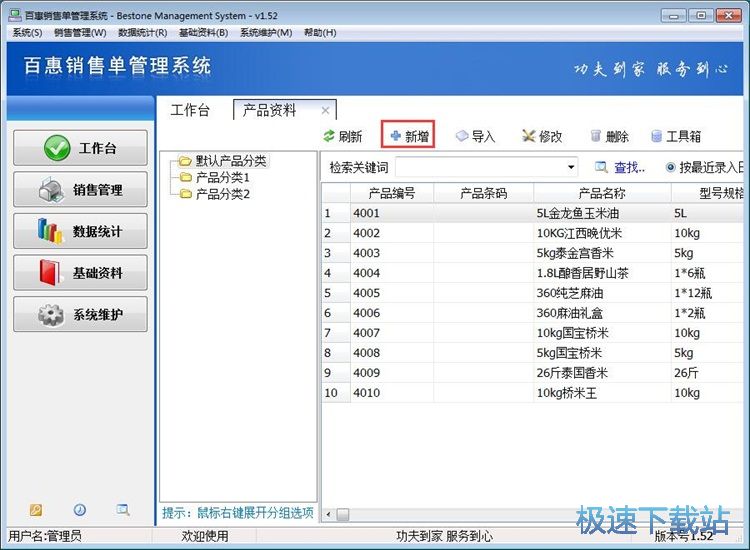This screenshot has width=750, height=550.
Task: Click the 删除 delete toolbar button
Action: 609,137
